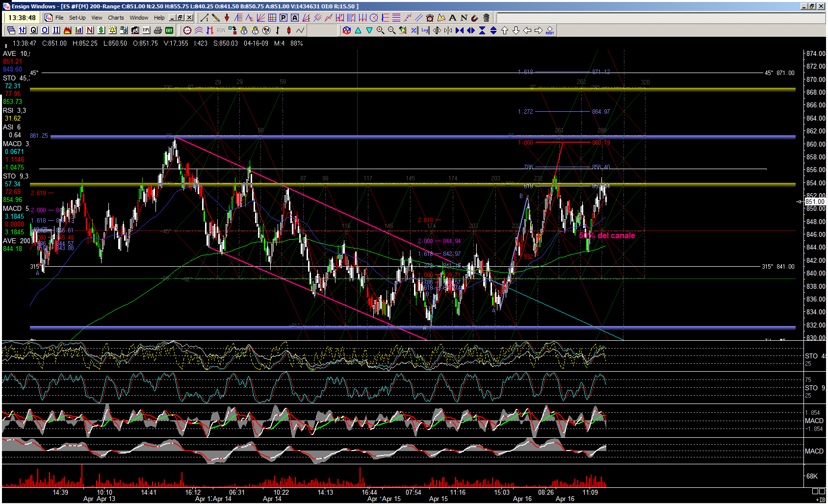The image size is (828, 504).
Task: Click the 13:38:48 clock display
Action: click(x=22, y=18)
